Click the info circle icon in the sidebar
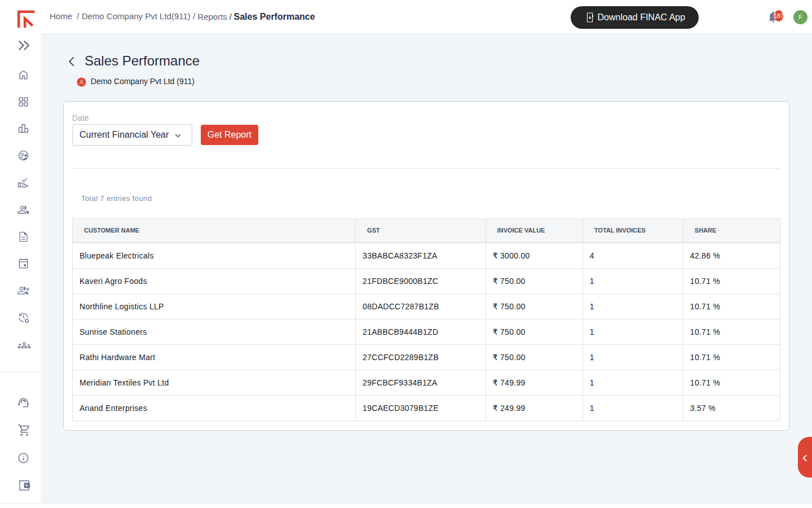812x508 pixels. click(23, 458)
